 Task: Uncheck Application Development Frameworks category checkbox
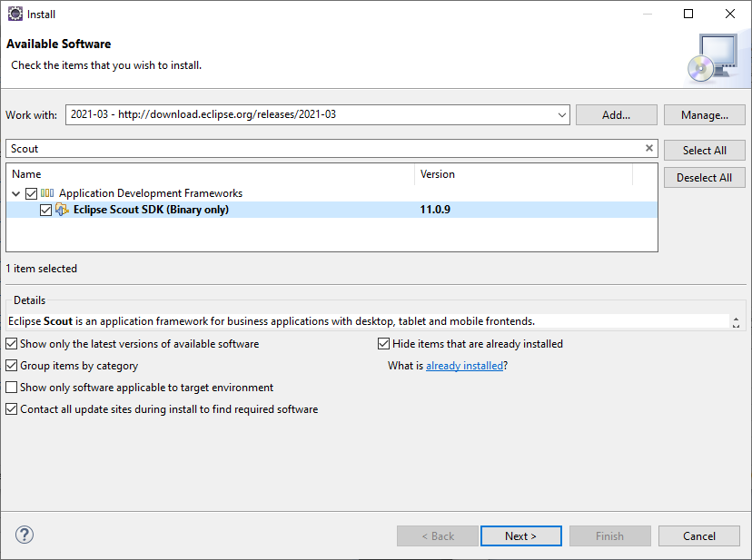coord(32,193)
